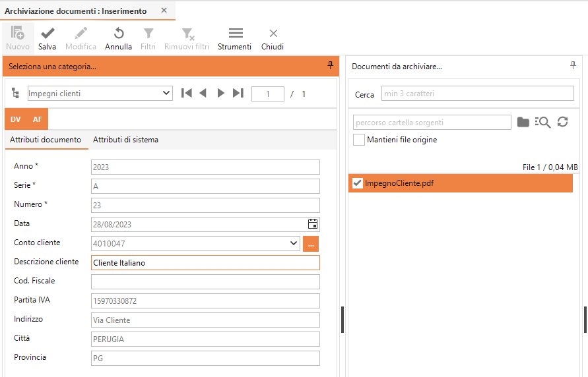
Task: Undo changes with Annulla
Action: (119, 38)
